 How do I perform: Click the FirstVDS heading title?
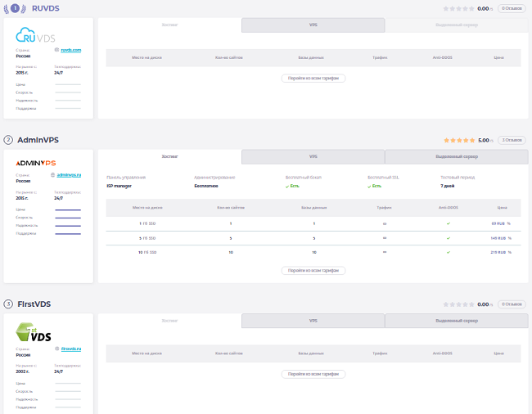[34, 304]
